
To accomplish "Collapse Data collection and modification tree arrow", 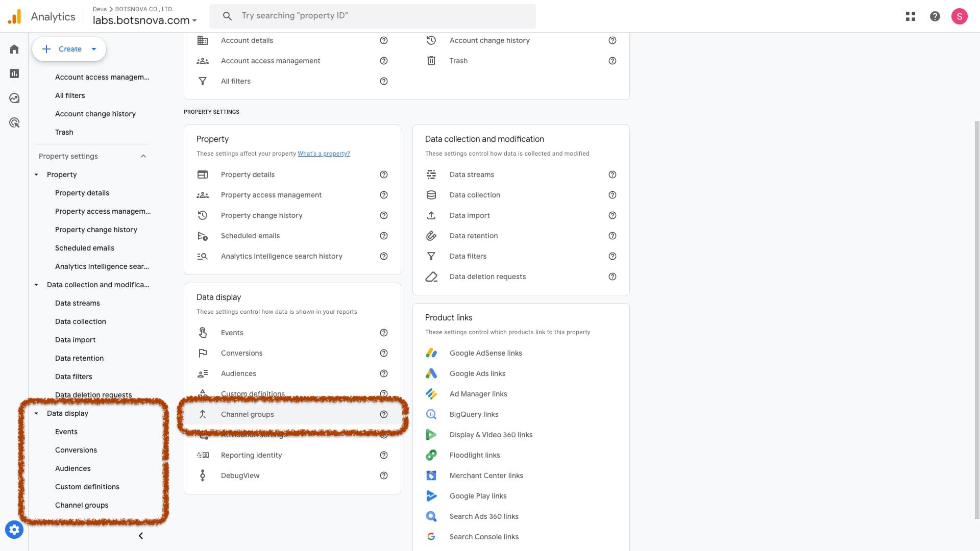I will 36,285.
